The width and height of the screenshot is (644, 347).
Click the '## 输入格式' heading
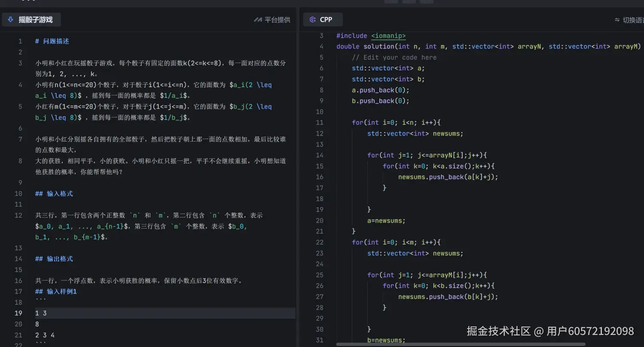point(54,193)
